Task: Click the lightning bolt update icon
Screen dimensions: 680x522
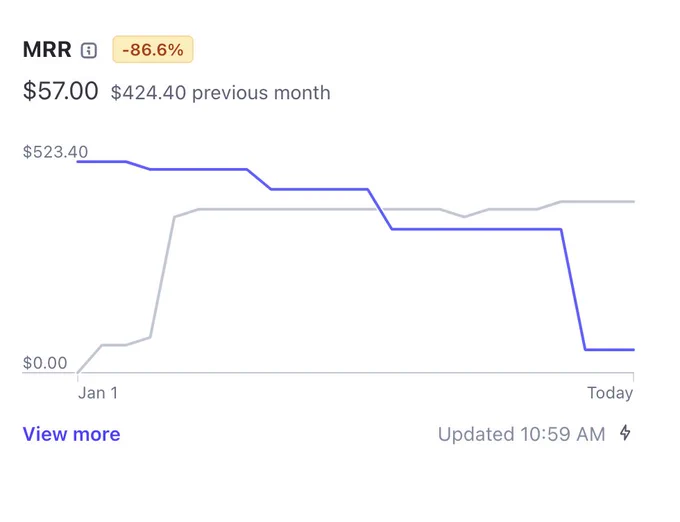Action: 625,433
